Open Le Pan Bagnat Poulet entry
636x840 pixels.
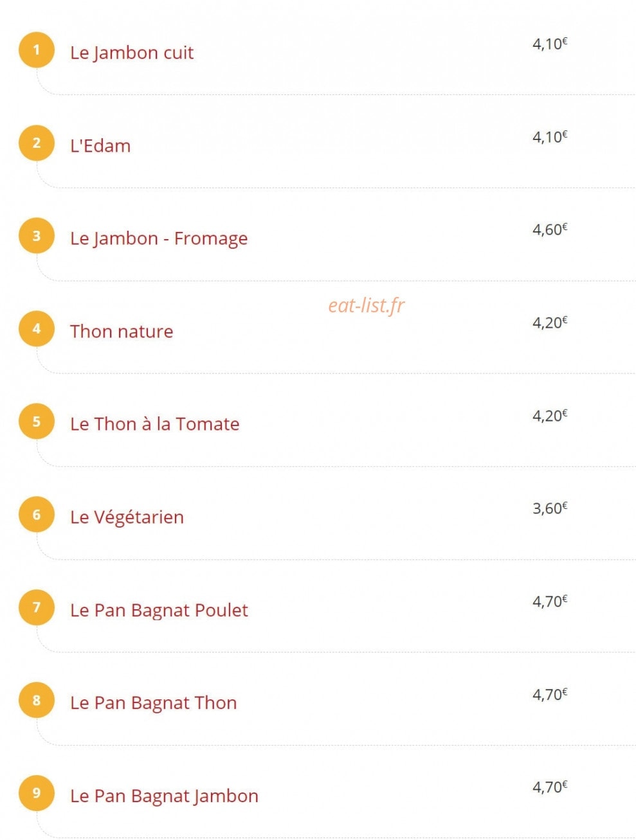pos(159,610)
